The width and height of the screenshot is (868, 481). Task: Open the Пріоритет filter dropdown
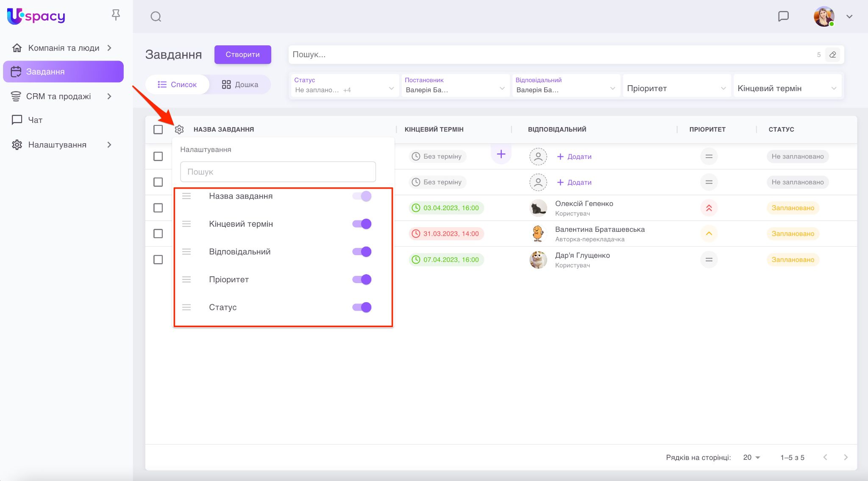click(676, 88)
